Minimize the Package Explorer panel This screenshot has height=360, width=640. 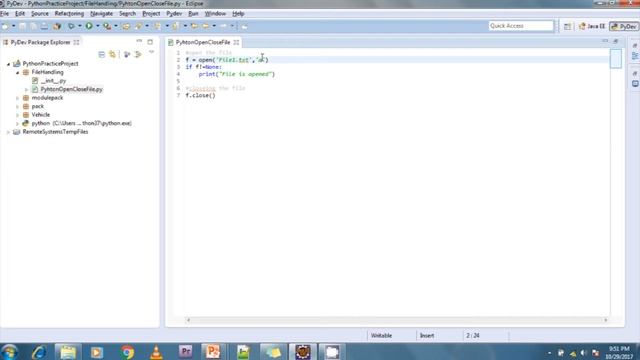click(139, 41)
